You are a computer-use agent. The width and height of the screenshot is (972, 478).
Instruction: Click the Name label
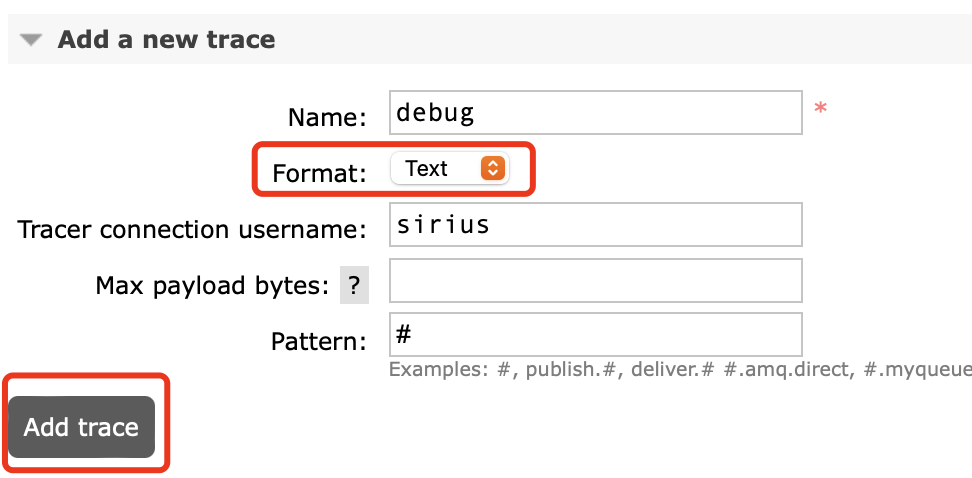[327, 117]
